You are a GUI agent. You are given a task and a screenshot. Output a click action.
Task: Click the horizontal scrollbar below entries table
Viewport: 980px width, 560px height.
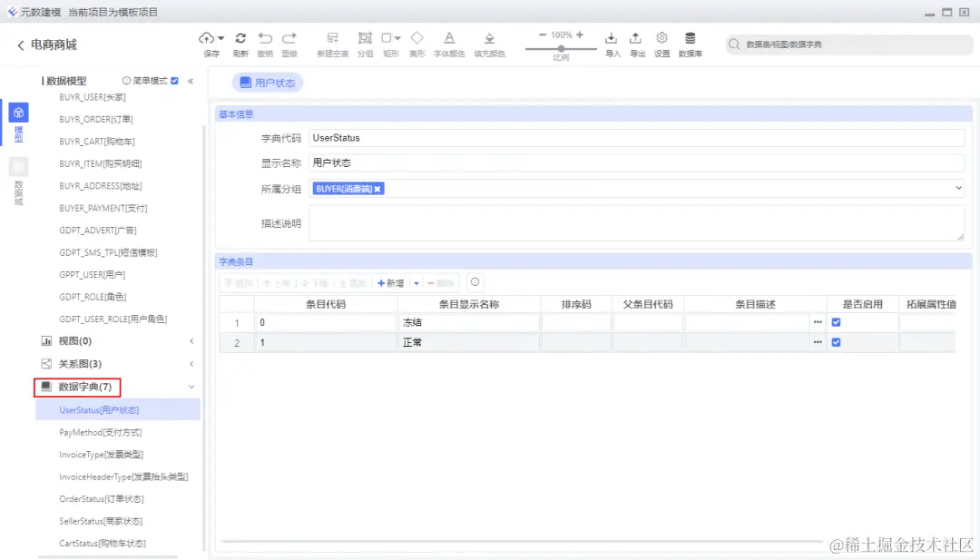pos(521,541)
